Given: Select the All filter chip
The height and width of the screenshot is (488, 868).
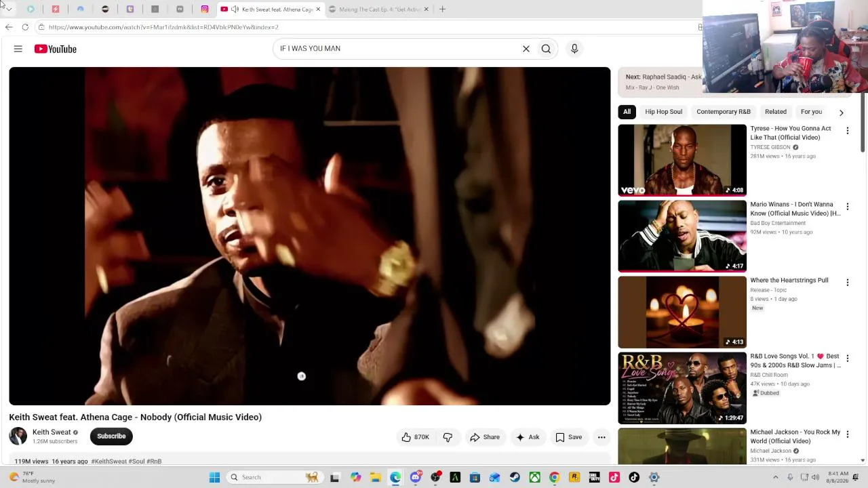Looking at the screenshot, I should [x=627, y=112].
